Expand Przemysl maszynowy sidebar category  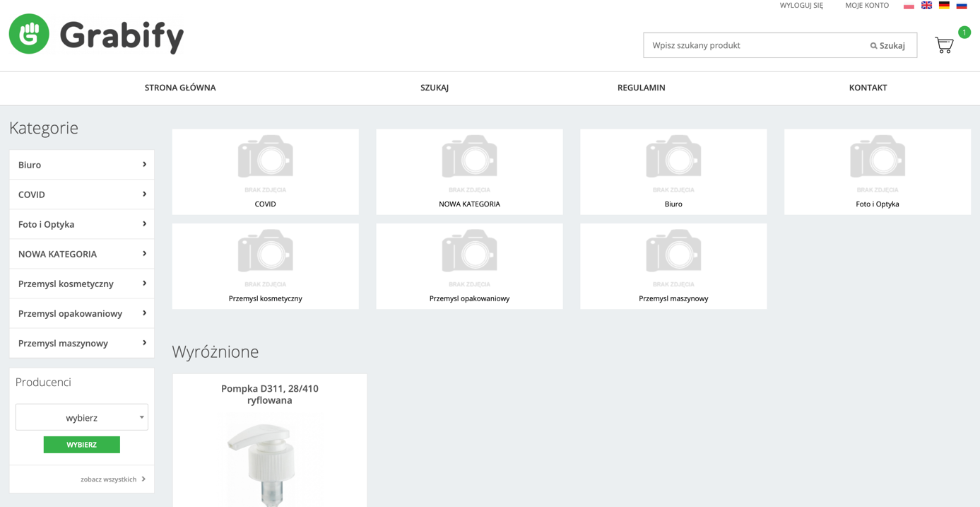(x=82, y=343)
